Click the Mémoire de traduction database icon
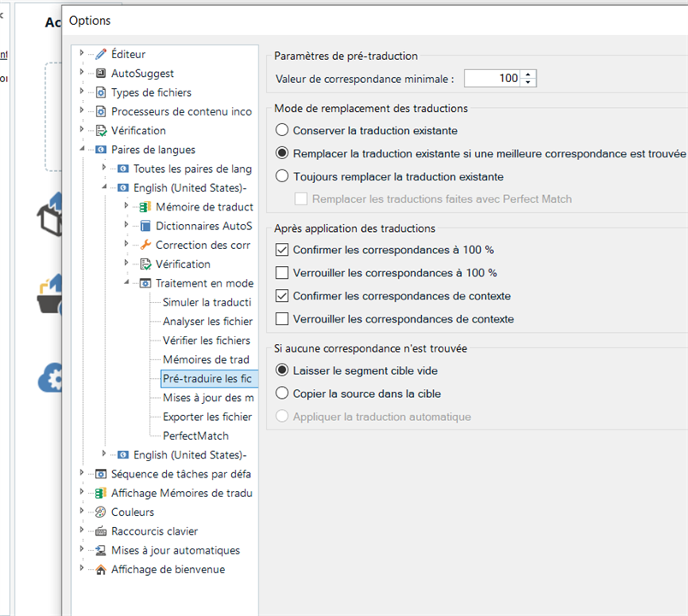 145,207
